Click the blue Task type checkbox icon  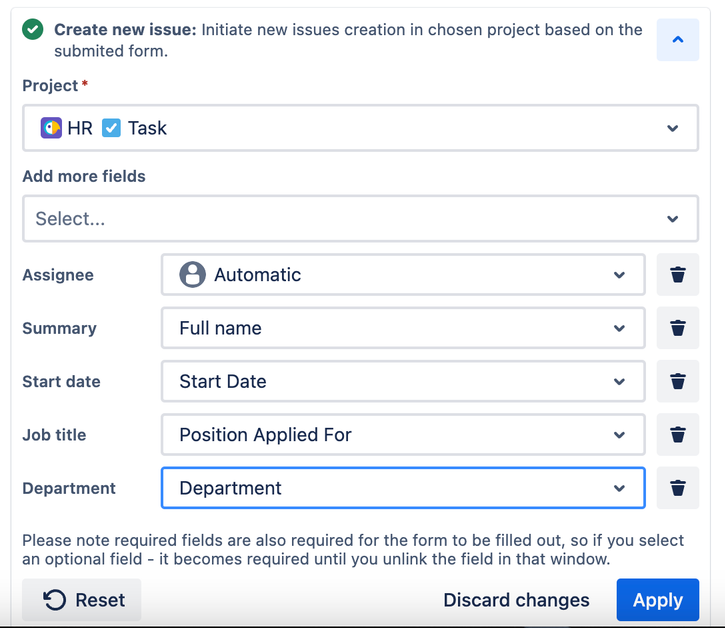[111, 128]
